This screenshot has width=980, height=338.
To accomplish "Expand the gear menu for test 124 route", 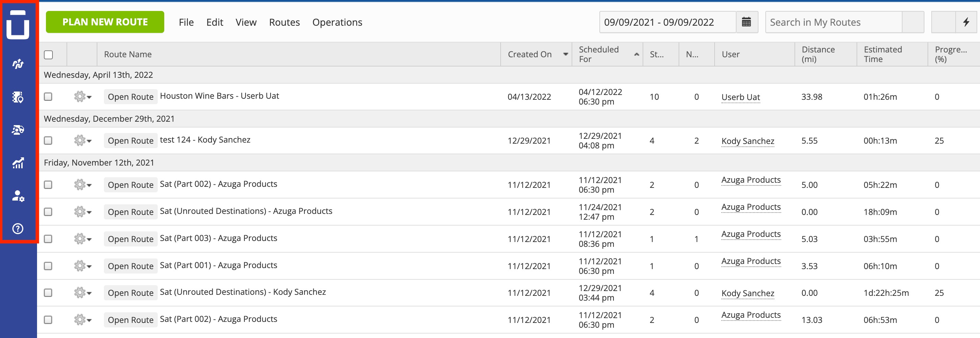I will tap(83, 141).
